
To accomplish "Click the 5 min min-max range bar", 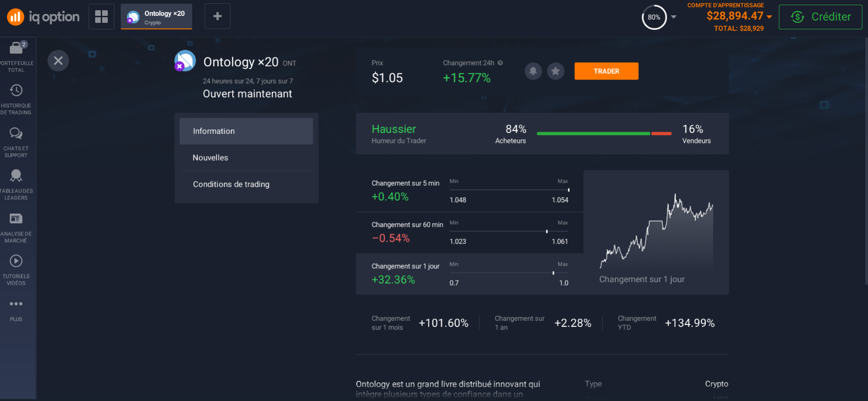I will pyautogui.click(x=509, y=190).
